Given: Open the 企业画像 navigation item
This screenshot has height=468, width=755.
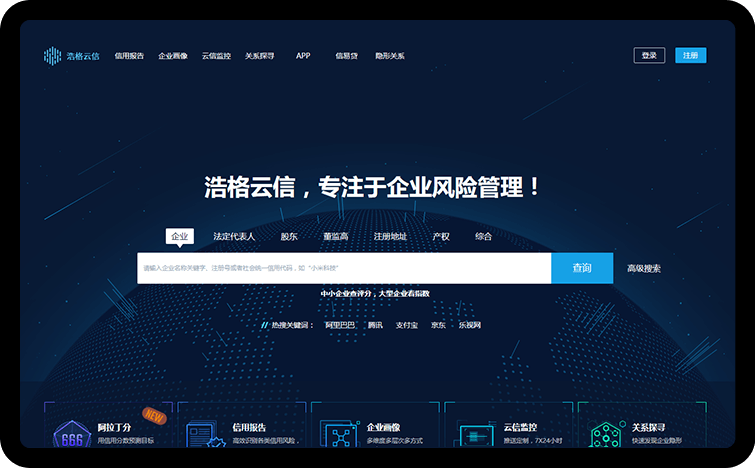Looking at the screenshot, I should pyautogui.click(x=173, y=56).
